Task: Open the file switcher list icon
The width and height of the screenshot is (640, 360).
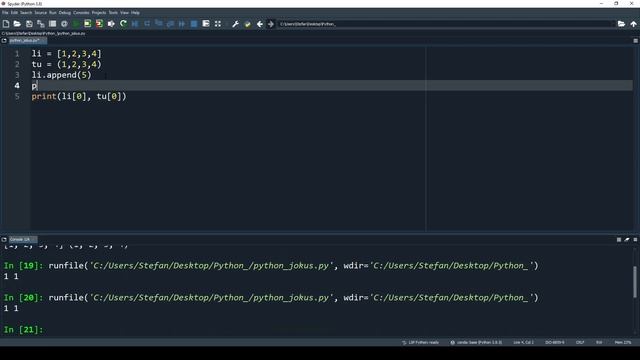Action: coord(52,24)
